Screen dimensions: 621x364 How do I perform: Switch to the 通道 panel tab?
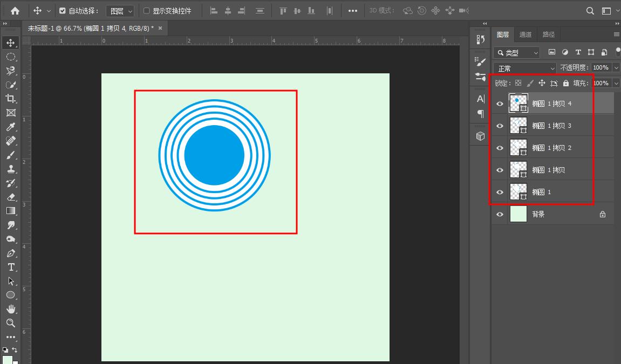pos(526,34)
